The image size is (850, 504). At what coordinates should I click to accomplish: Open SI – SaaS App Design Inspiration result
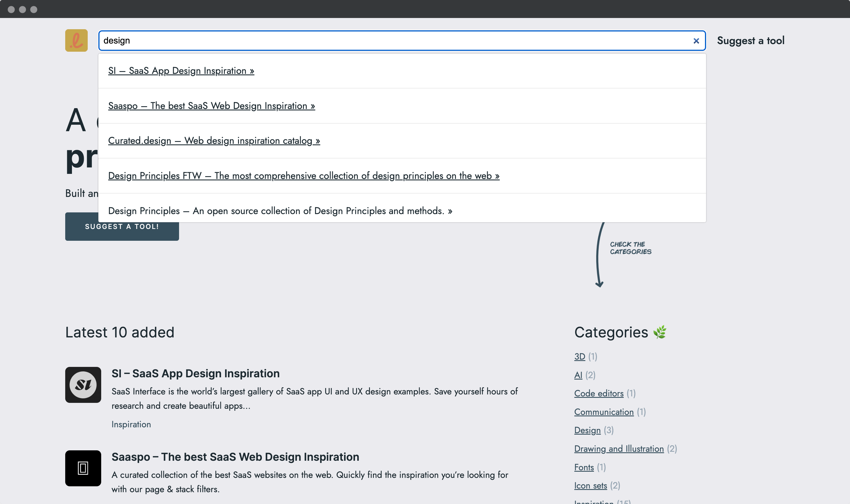point(181,71)
